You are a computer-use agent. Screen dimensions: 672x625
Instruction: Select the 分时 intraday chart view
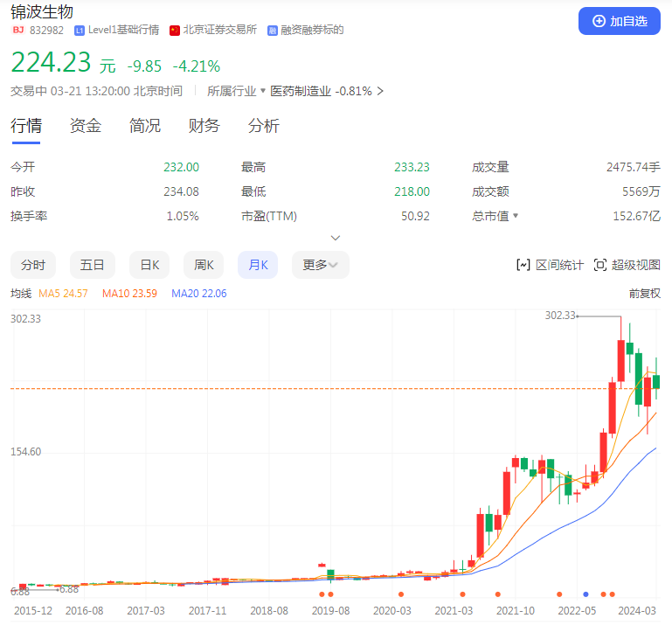(33, 265)
